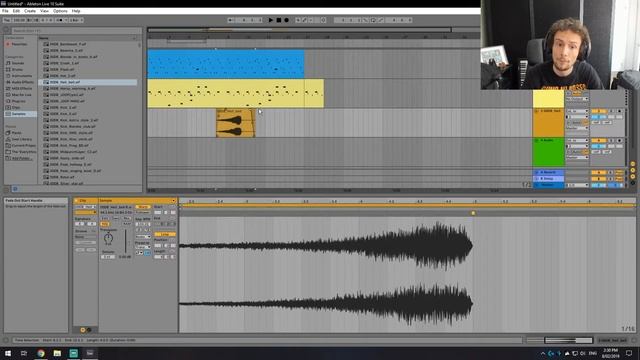The image size is (640, 360).
Task: Open Favorites collection in browser
Action: (19, 44)
